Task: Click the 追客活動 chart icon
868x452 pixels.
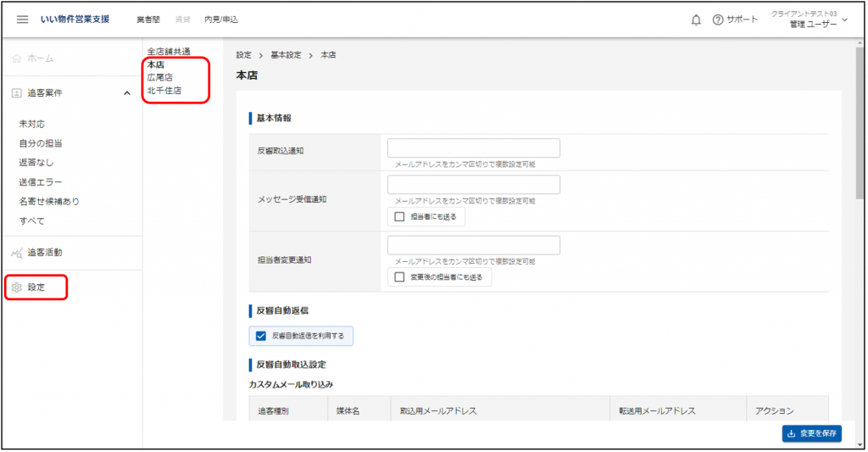Action: coord(17,253)
